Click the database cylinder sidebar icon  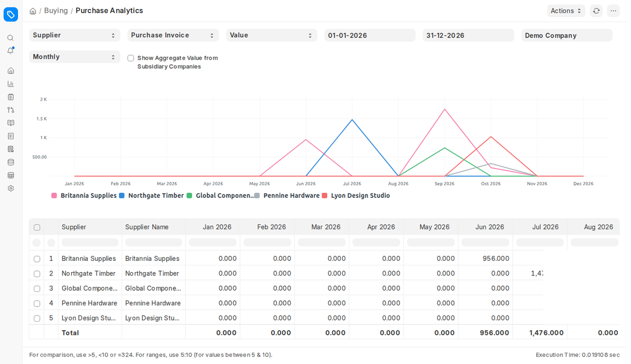[11, 162]
